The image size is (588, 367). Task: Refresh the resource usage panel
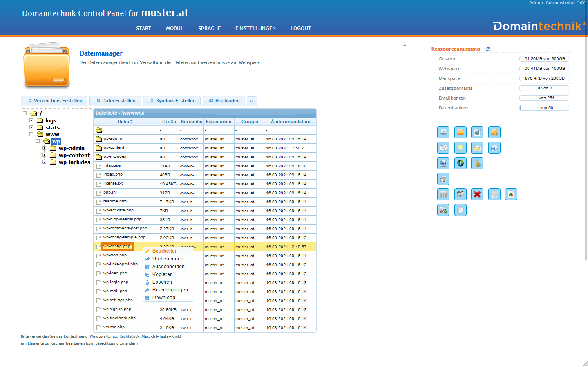487,49
